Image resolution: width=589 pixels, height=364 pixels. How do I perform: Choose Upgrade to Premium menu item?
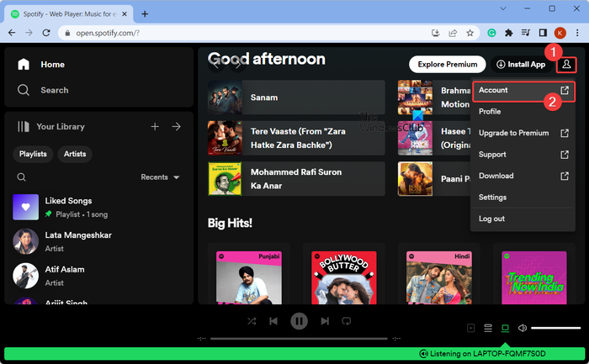point(523,133)
